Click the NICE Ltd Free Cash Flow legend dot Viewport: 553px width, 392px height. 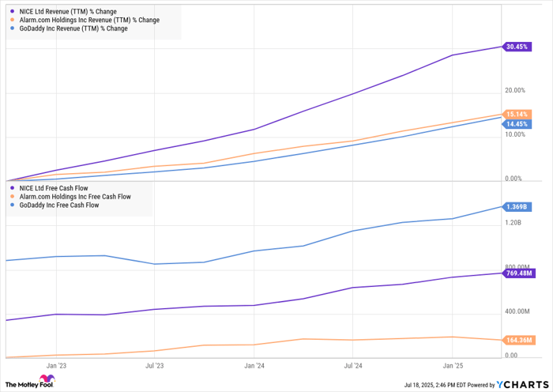click(x=13, y=188)
